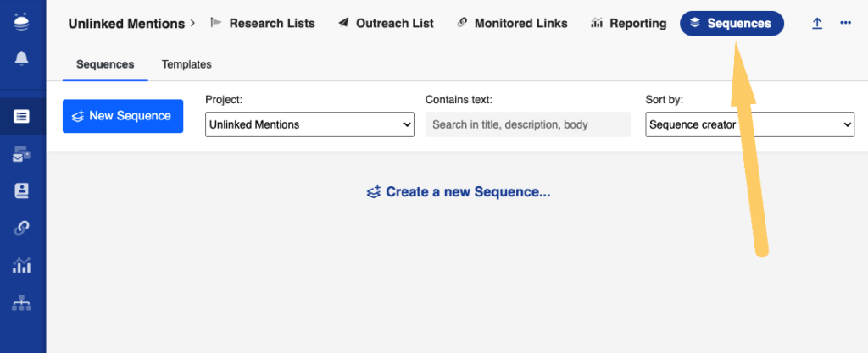The height and width of the screenshot is (353, 868).
Task: Click the upload arrow icon
Action: coord(817,24)
